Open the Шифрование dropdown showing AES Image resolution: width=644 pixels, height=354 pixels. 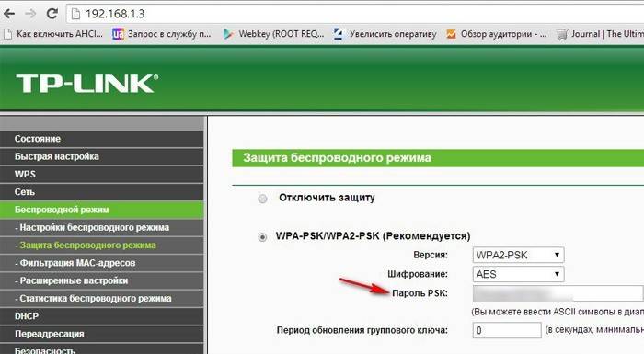click(518, 274)
